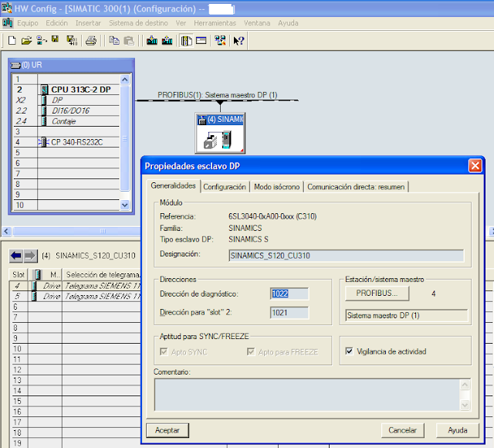The height and width of the screenshot is (448, 494).
Task: Switch to Comunicación directa: resumen tab
Action: coord(356,187)
